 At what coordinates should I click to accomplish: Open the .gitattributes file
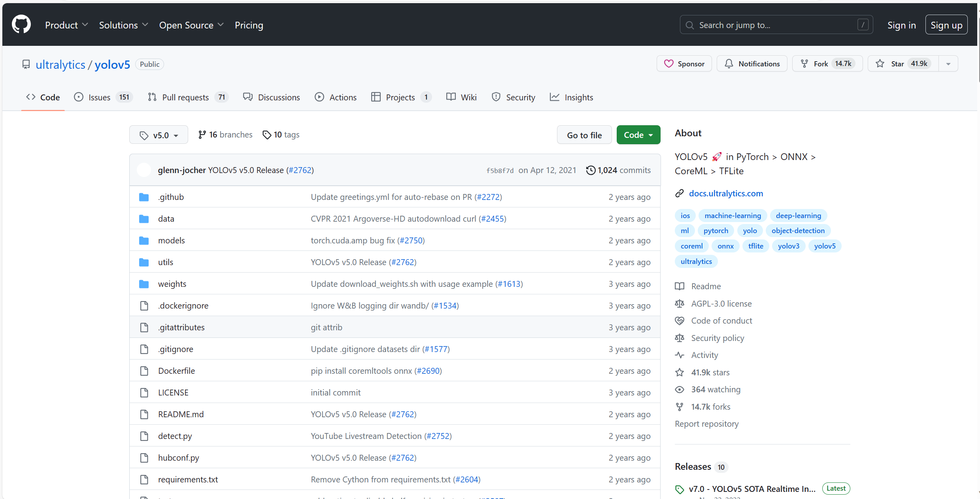click(181, 327)
